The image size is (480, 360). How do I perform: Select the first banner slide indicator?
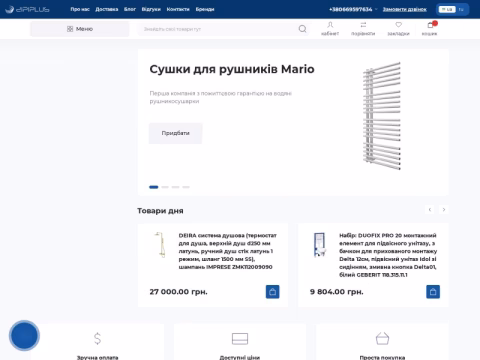point(154,187)
